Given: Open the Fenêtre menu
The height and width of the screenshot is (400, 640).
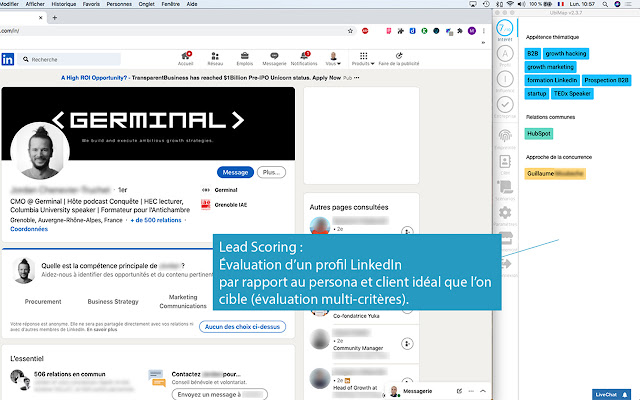Looking at the screenshot, I should [x=171, y=4].
